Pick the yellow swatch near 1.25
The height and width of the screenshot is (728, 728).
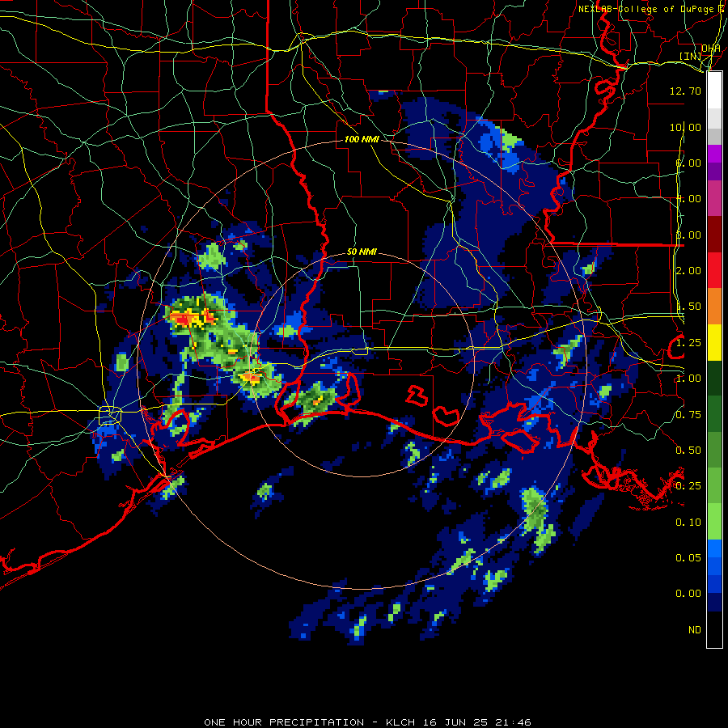point(714,342)
